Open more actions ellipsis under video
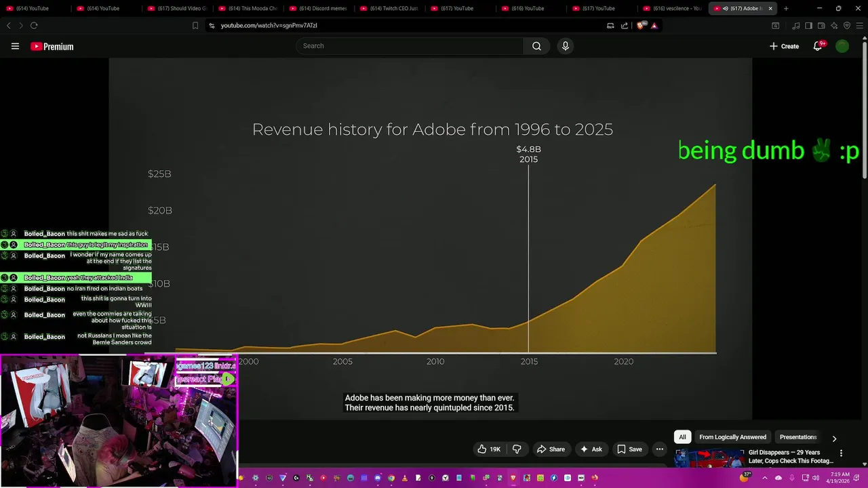Image resolution: width=868 pixels, height=488 pixels. tap(659, 449)
